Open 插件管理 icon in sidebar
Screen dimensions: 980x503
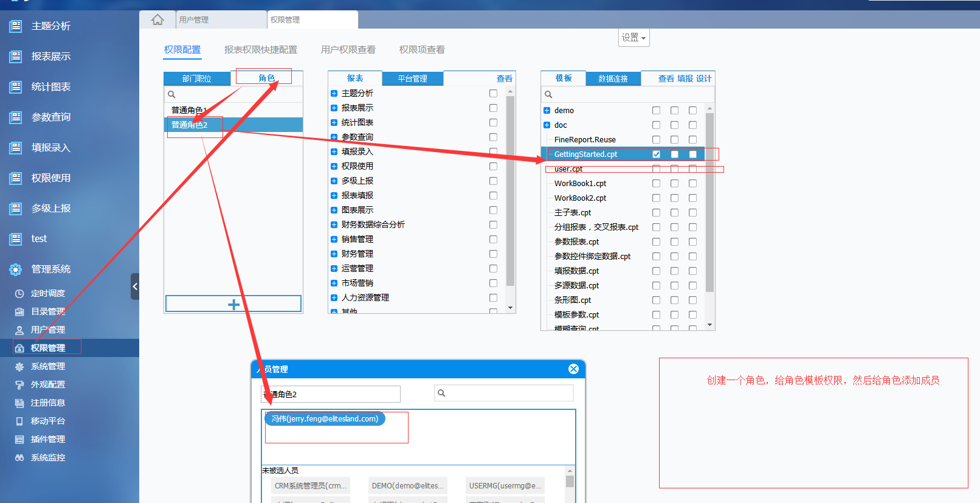pos(19,440)
